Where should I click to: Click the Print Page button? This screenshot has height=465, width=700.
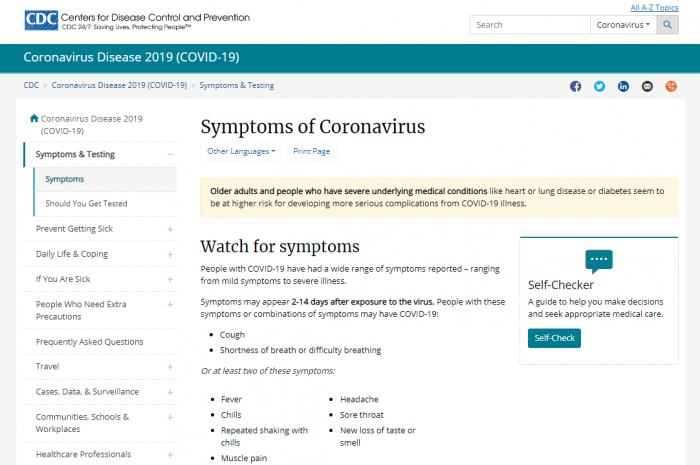click(x=310, y=152)
